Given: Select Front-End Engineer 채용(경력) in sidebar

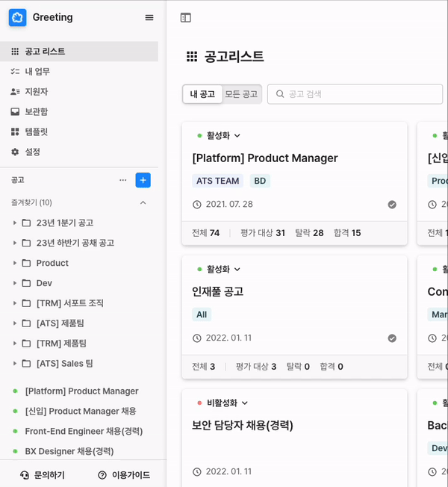Looking at the screenshot, I should click(x=84, y=432).
